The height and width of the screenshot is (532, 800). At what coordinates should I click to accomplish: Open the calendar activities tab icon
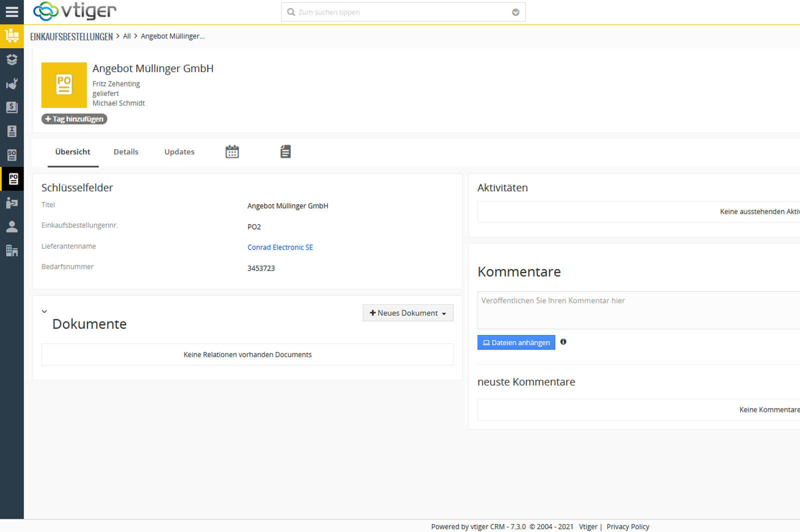[x=232, y=151]
